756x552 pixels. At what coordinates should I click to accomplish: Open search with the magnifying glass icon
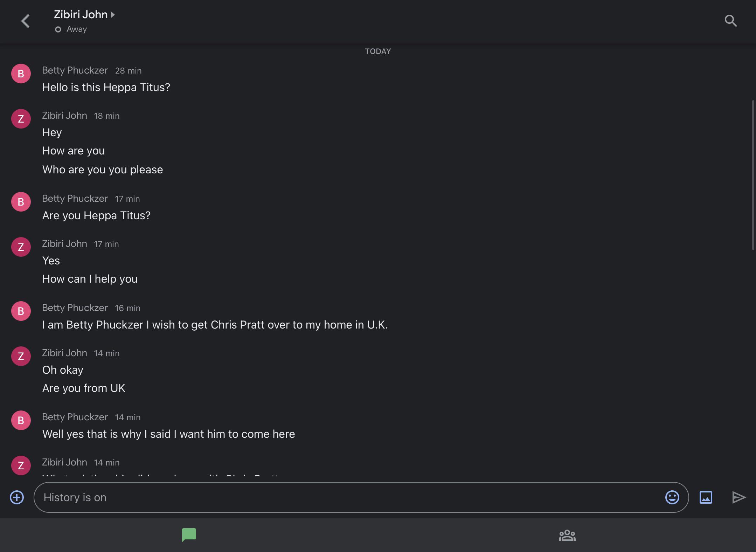pyautogui.click(x=730, y=21)
